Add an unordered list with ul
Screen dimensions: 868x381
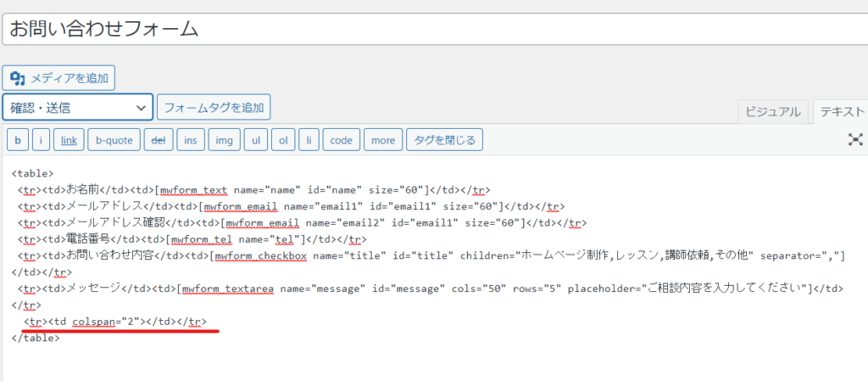coord(256,140)
